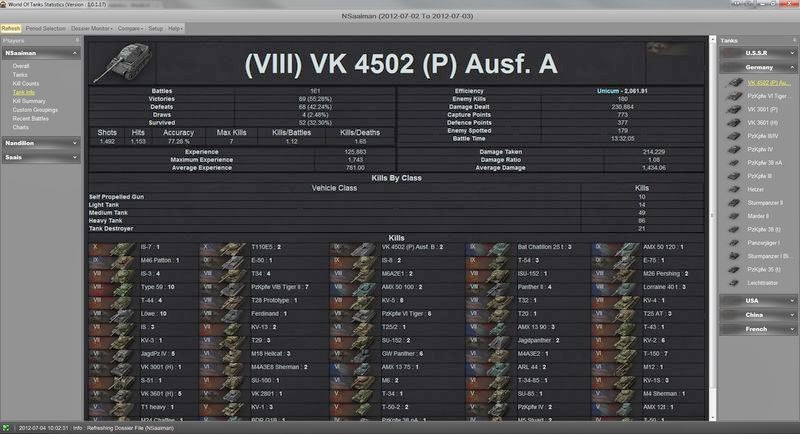
Task: Select the VK 4502 (P) tank icon in Germany list
Action: pos(734,82)
